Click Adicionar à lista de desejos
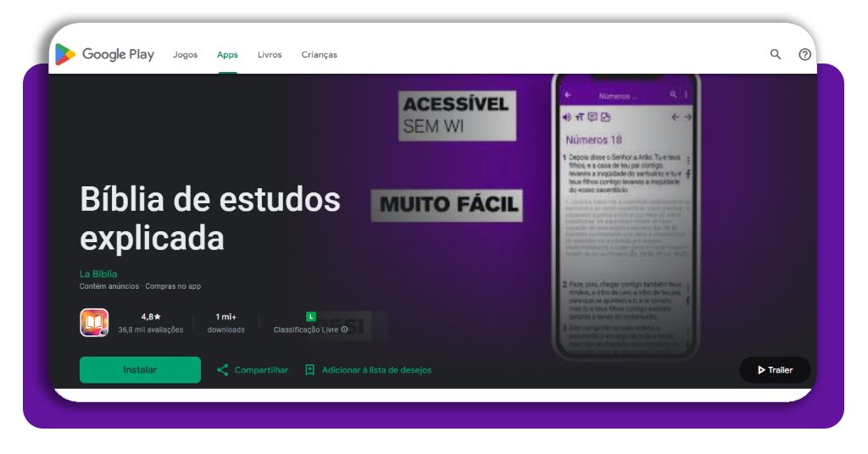This screenshot has height=454, width=868. coord(376,370)
